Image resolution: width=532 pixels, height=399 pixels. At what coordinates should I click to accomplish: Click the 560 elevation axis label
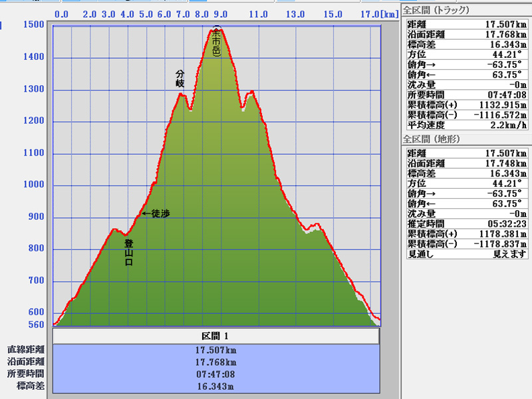[x=36, y=325]
